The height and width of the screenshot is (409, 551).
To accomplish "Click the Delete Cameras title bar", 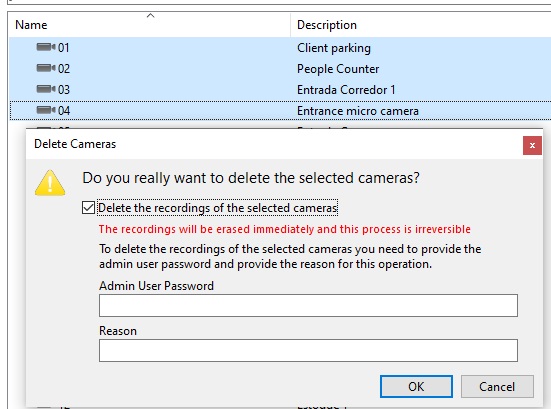I will (274, 144).
